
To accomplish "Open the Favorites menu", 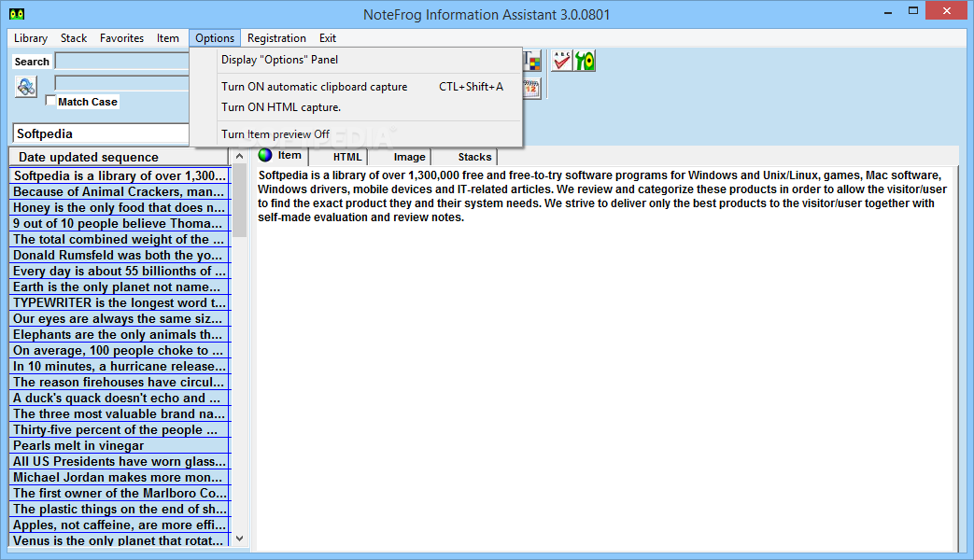I will (x=121, y=38).
